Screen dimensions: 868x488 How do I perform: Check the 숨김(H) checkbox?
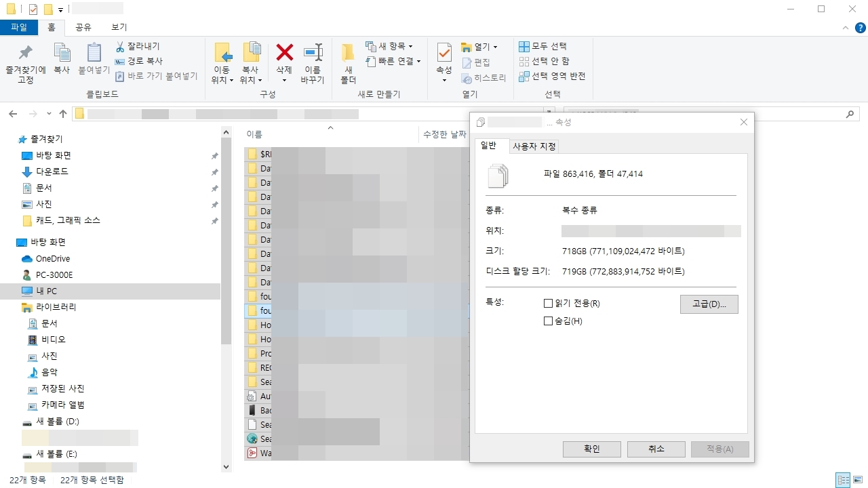point(549,321)
